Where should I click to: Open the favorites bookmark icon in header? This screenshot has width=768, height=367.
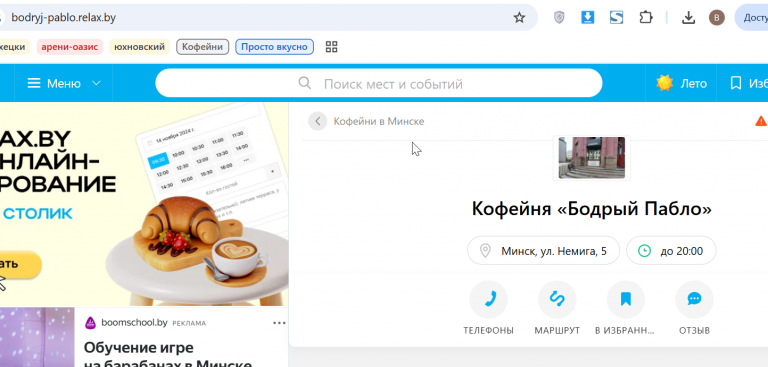pos(735,83)
